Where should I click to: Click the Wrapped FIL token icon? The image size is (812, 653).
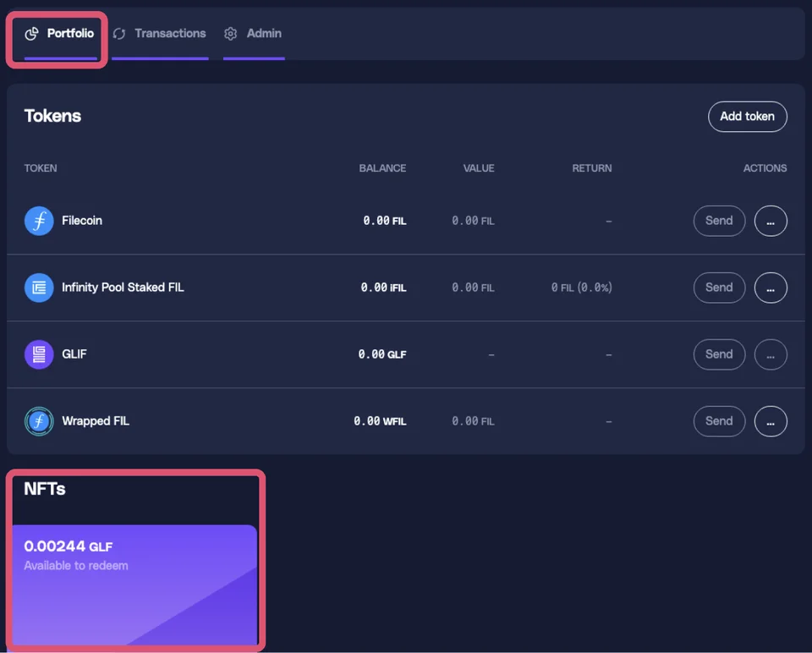click(39, 421)
